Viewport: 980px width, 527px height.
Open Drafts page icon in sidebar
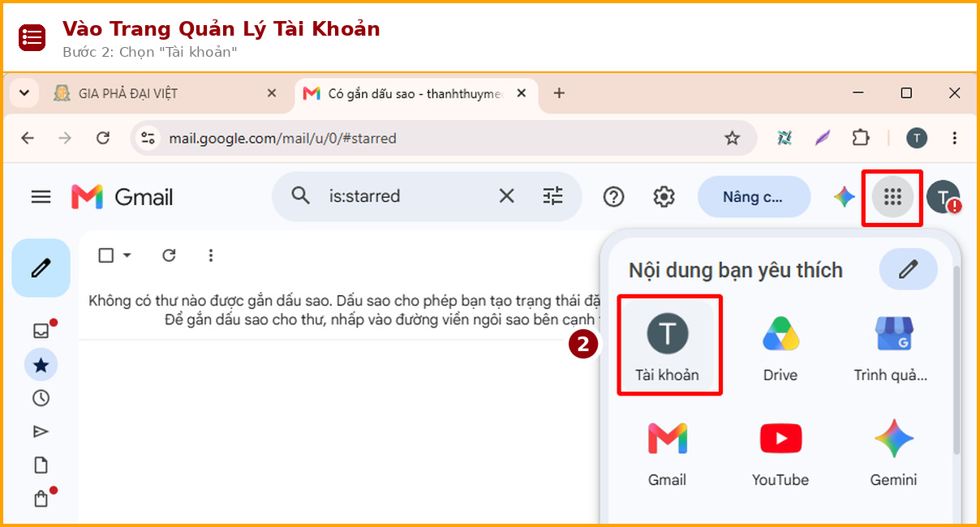[41, 465]
